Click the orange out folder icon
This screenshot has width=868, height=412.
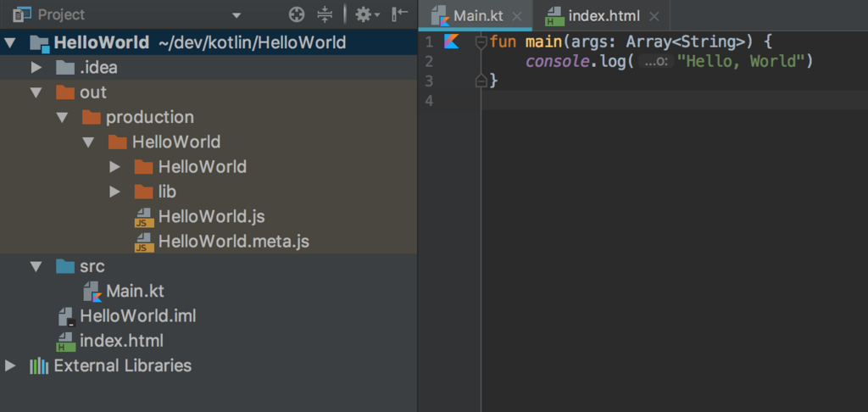[x=65, y=92]
